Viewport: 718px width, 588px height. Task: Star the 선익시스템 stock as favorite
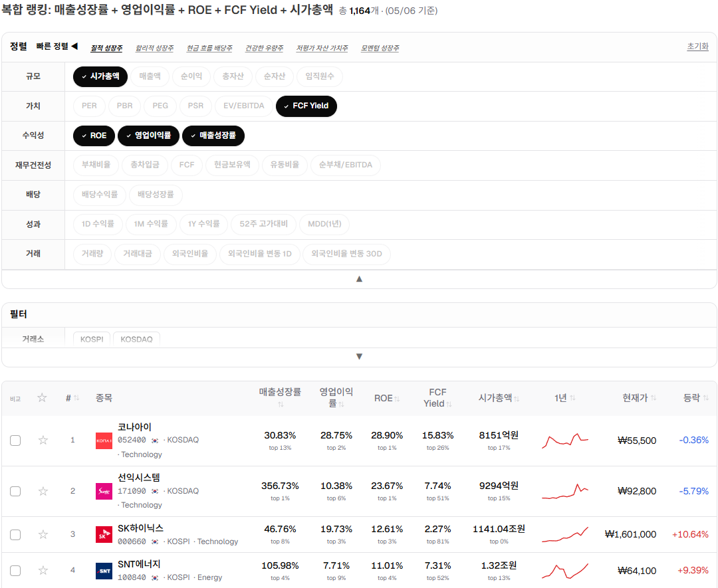(43, 491)
